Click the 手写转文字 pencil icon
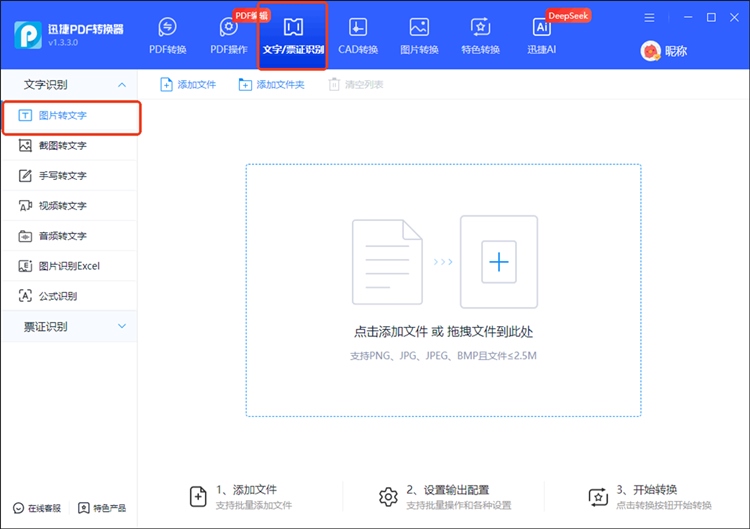The height and width of the screenshot is (529, 750). 25,176
